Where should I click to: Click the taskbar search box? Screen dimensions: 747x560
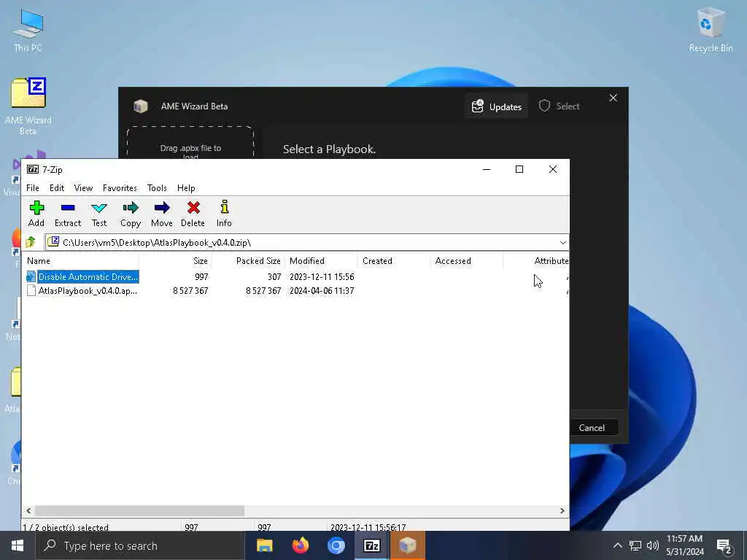click(141, 545)
